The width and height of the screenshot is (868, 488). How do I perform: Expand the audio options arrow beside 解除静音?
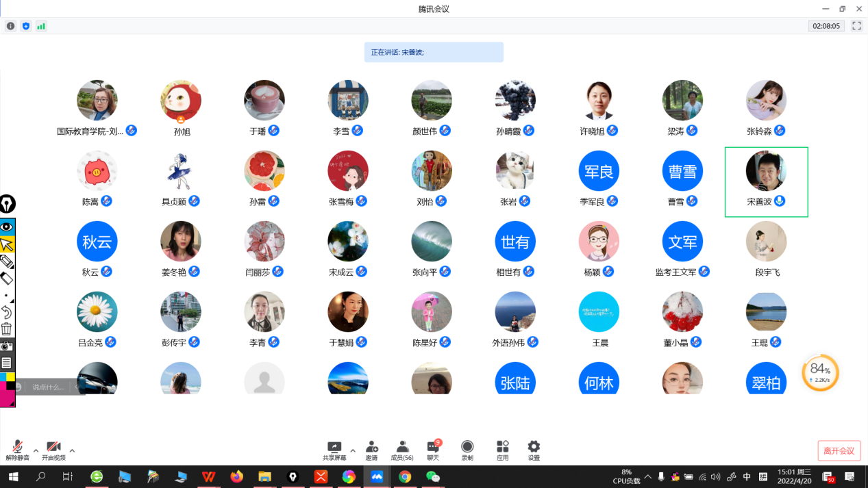[36, 450]
